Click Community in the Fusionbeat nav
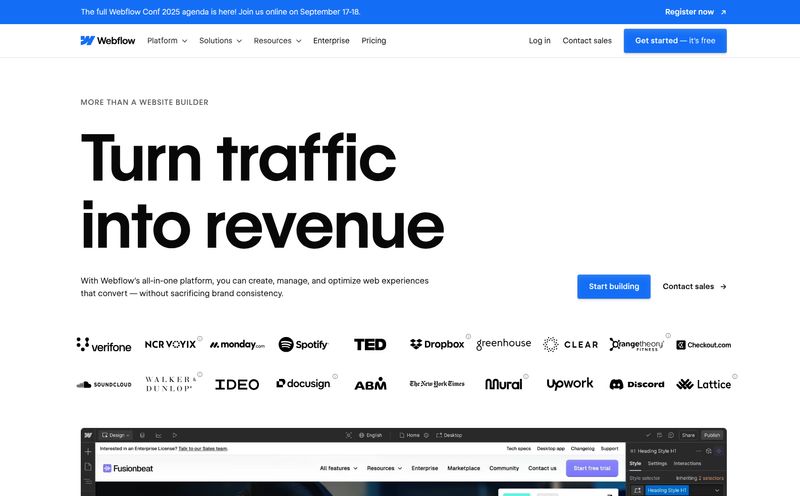 click(x=504, y=468)
